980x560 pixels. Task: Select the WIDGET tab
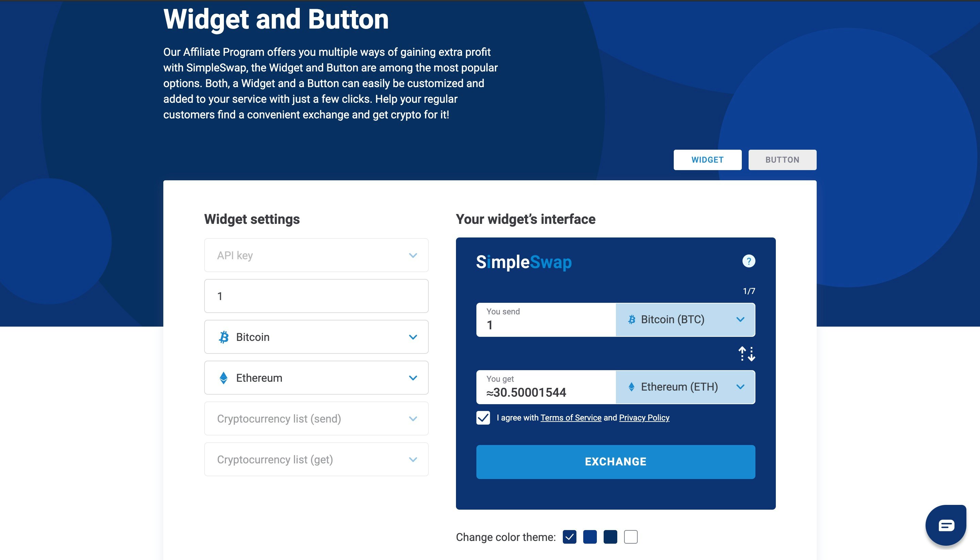tap(707, 160)
